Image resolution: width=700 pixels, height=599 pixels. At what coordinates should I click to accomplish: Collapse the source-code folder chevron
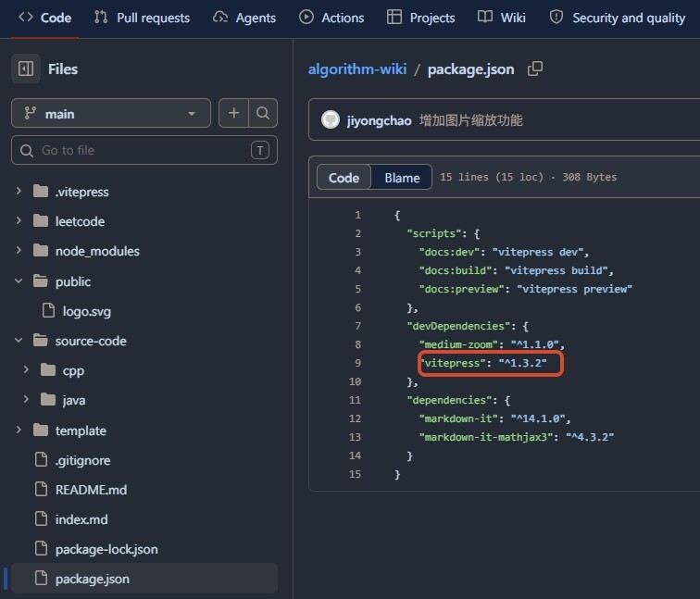point(19,340)
